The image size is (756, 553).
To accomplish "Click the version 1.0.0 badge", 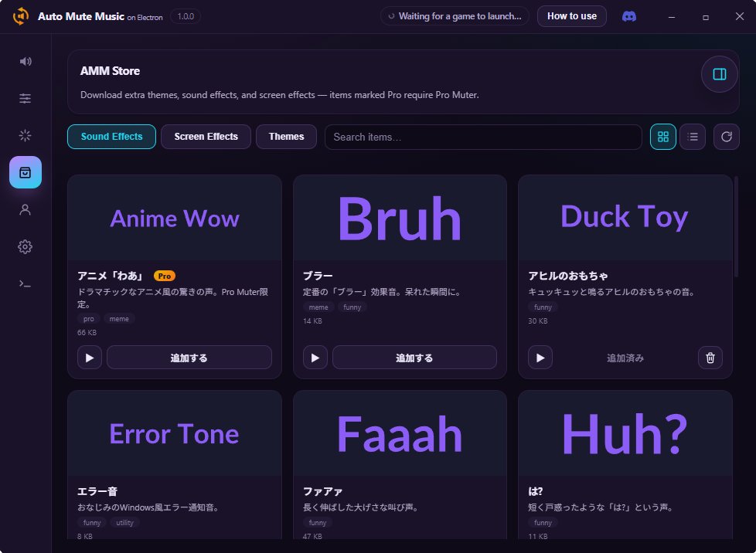I will pyautogui.click(x=186, y=16).
